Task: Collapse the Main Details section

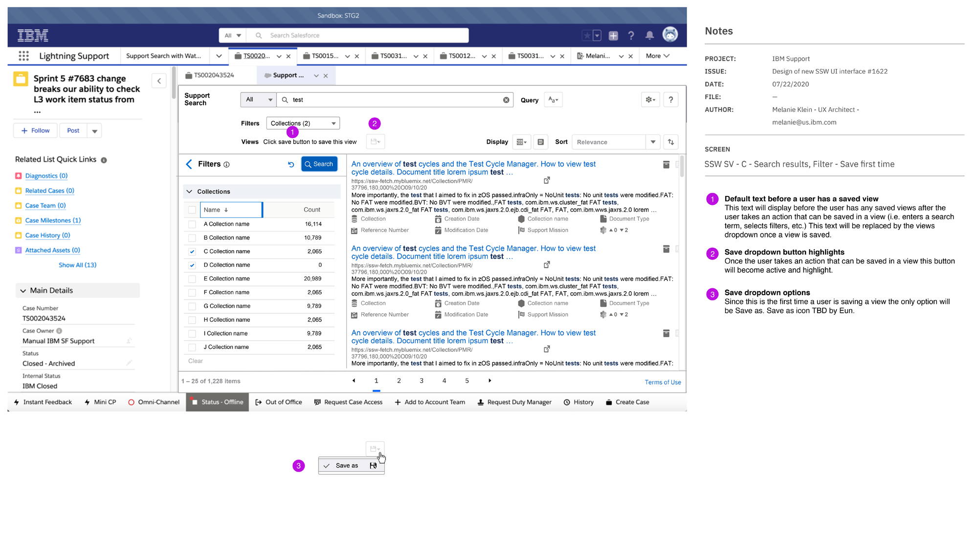Action: coord(23,291)
